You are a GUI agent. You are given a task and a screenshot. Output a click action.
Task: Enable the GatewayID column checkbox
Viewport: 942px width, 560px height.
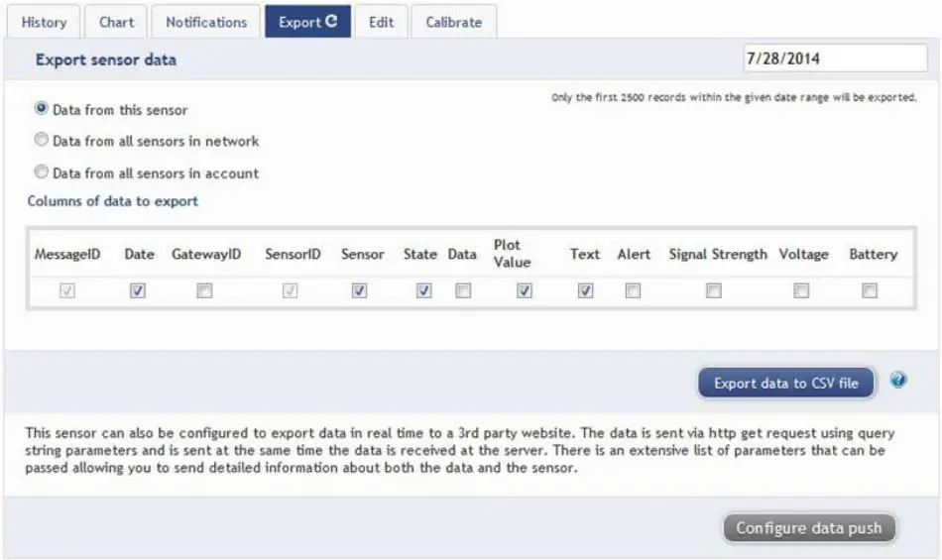tap(204, 291)
